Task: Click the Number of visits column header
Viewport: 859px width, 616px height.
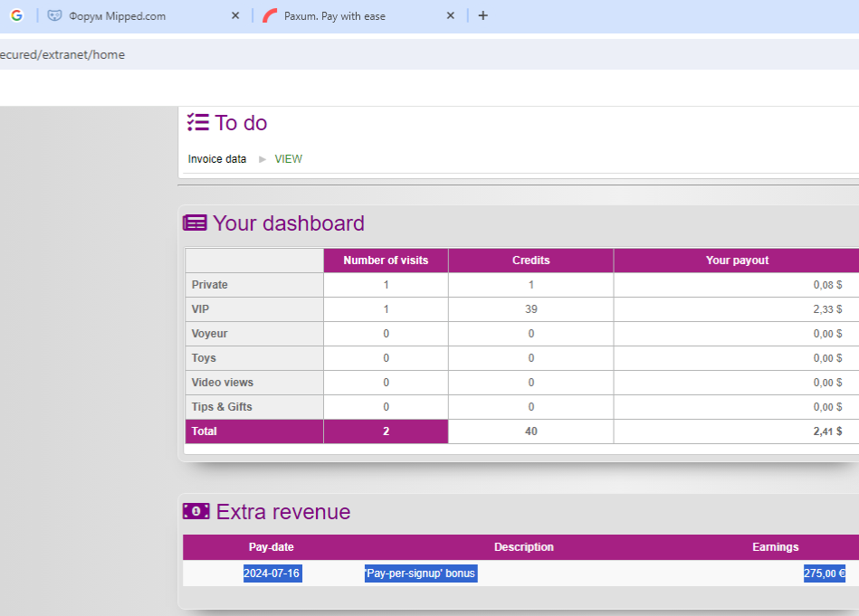Action: coord(386,261)
